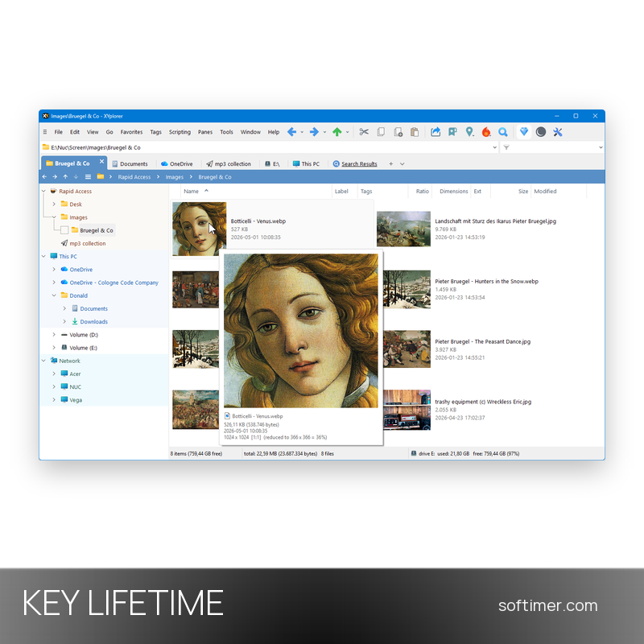Expand the OneDrive - Cologne Code Company node
Screen dimensions: 644x644
tap(54, 283)
